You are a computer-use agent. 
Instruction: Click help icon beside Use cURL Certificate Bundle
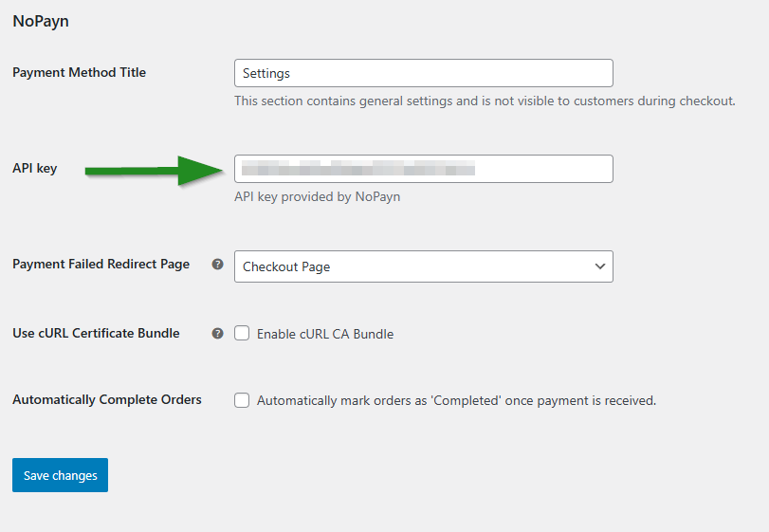(x=217, y=334)
